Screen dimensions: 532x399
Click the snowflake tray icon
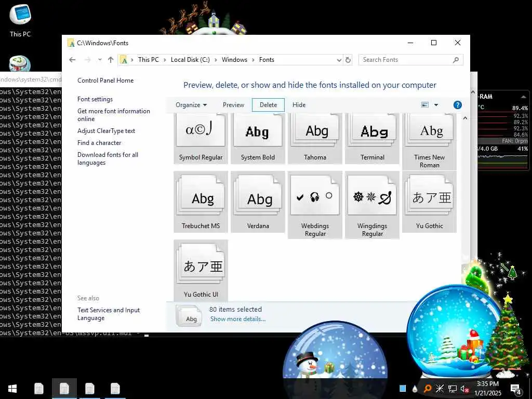[440, 389]
